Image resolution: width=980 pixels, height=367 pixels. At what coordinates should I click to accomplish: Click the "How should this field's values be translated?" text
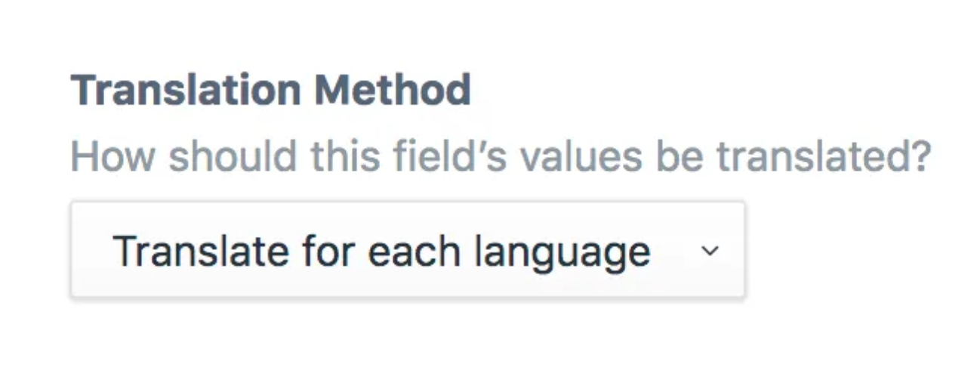point(500,156)
